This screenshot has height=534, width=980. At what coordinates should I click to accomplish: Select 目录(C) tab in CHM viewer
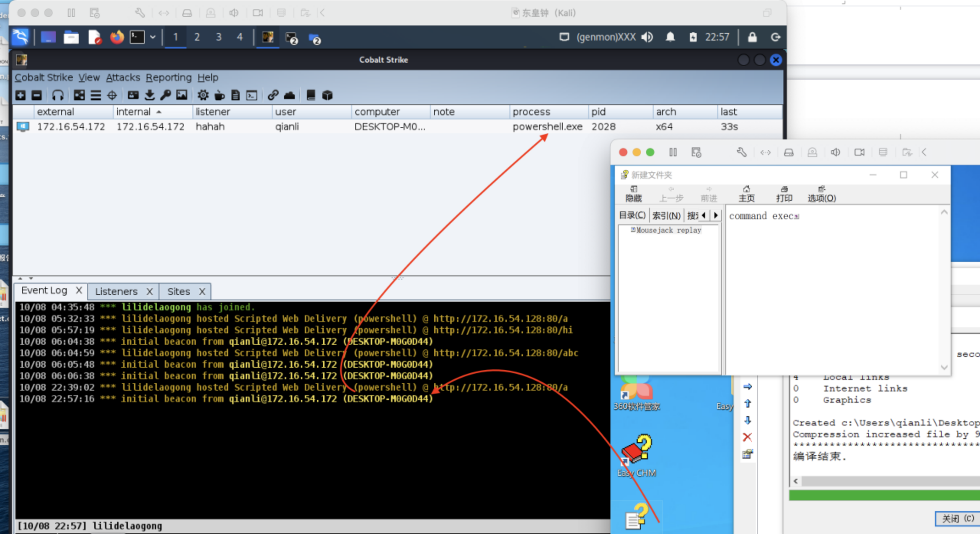[632, 215]
